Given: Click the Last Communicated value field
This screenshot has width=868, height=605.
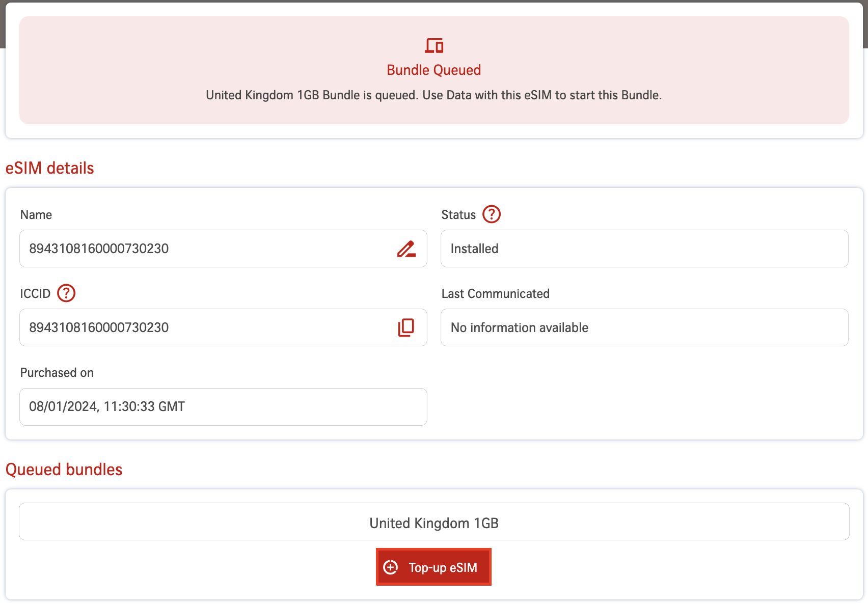Looking at the screenshot, I should coord(644,327).
